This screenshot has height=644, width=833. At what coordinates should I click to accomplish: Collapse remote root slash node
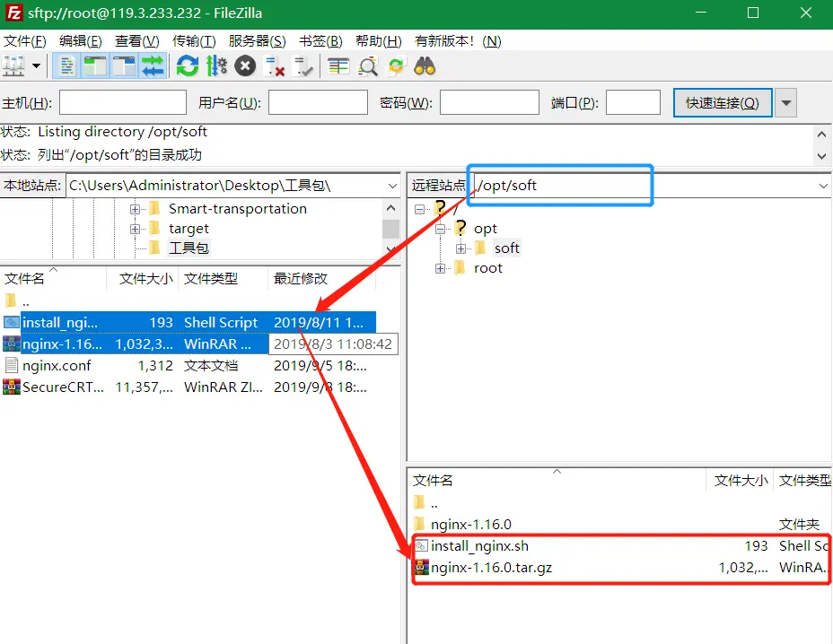[x=420, y=209]
